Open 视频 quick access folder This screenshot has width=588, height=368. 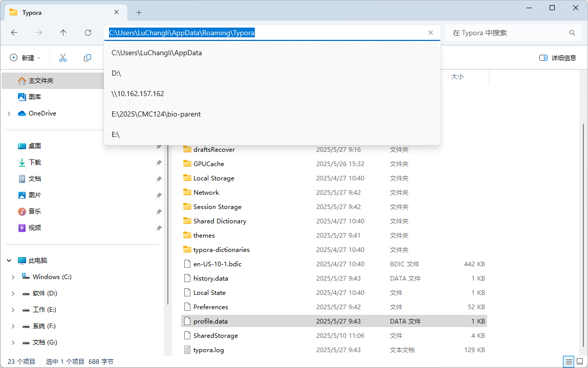pos(35,227)
